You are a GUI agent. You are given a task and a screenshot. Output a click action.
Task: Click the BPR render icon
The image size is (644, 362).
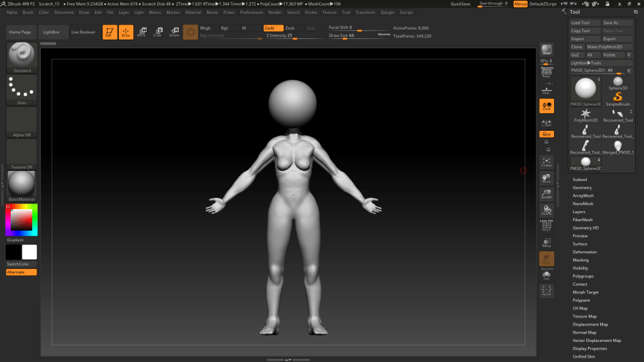pos(547,50)
